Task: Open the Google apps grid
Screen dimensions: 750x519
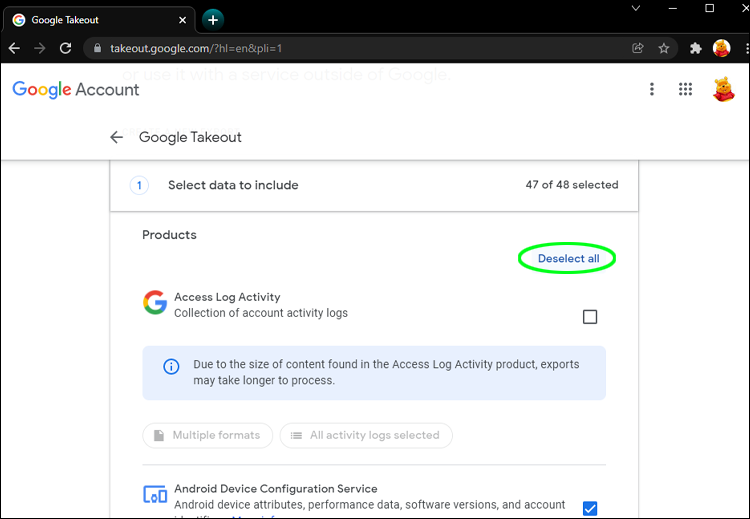Action: pos(685,89)
